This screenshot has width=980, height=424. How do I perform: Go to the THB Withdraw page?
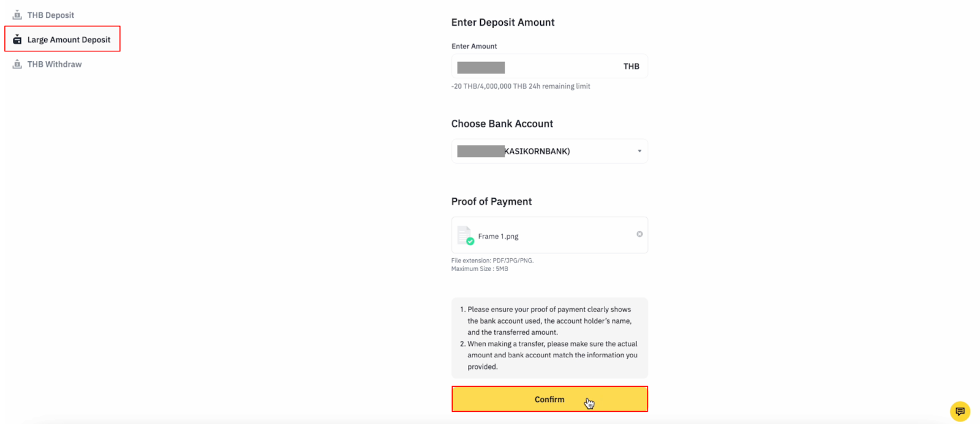(54, 64)
